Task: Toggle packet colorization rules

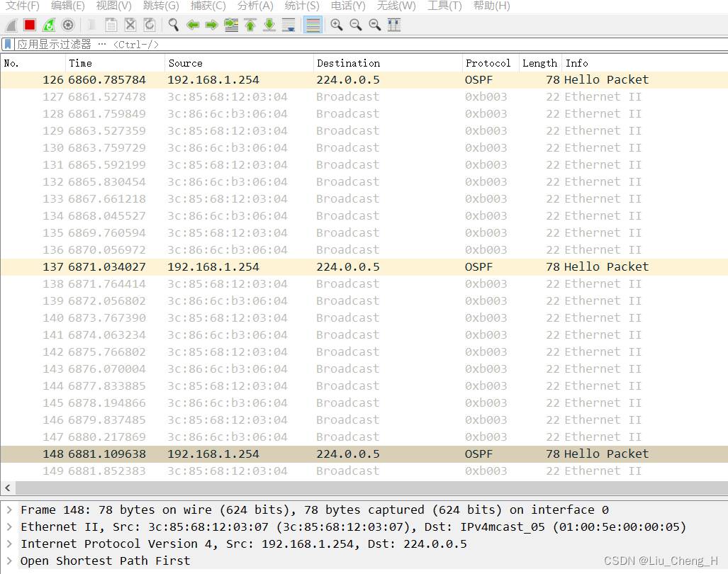Action: coord(312,25)
